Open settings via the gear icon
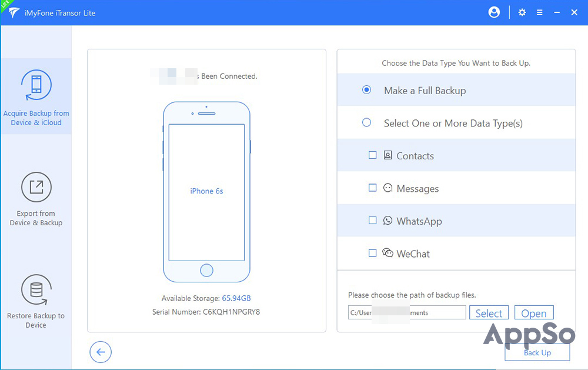The height and width of the screenshot is (370, 588). point(522,12)
